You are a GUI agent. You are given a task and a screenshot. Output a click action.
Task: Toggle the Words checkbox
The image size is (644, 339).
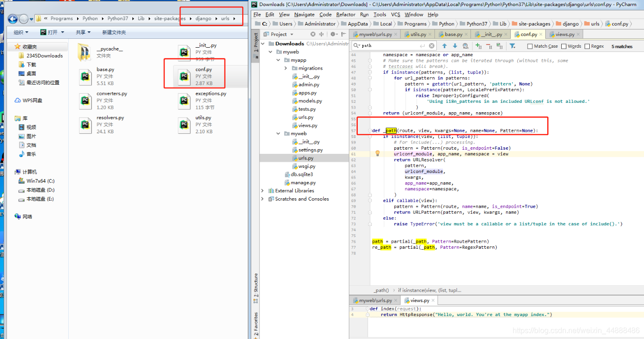564,46
